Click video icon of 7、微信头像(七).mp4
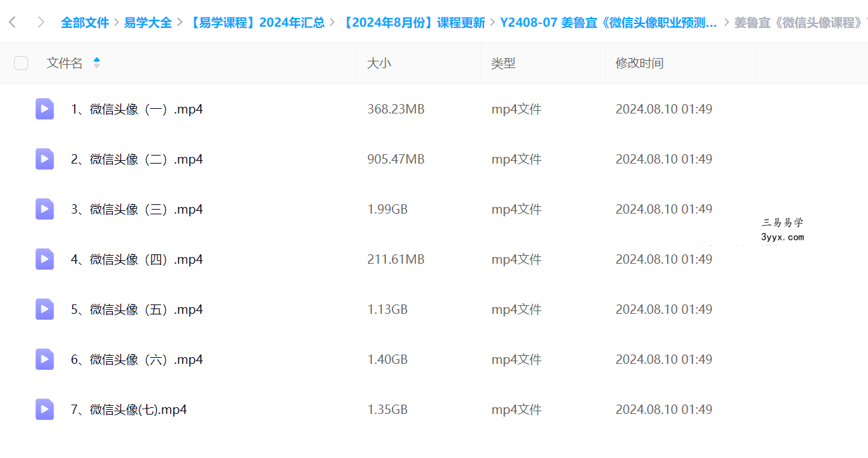 click(x=45, y=409)
